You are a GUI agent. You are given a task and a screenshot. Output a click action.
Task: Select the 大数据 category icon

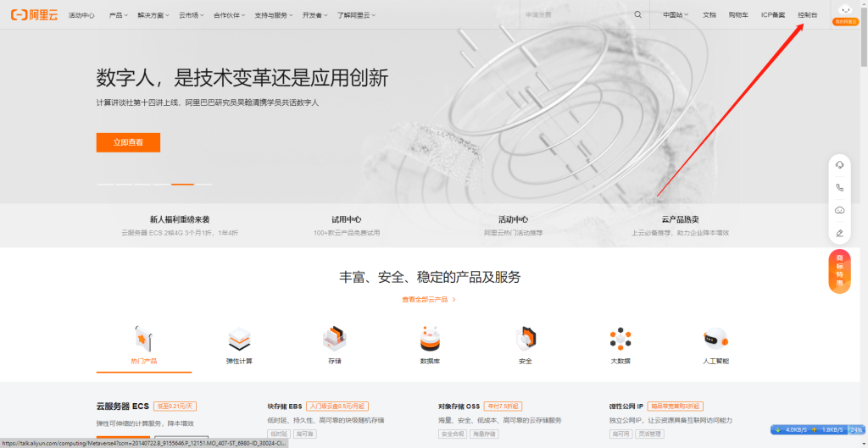[620, 339]
